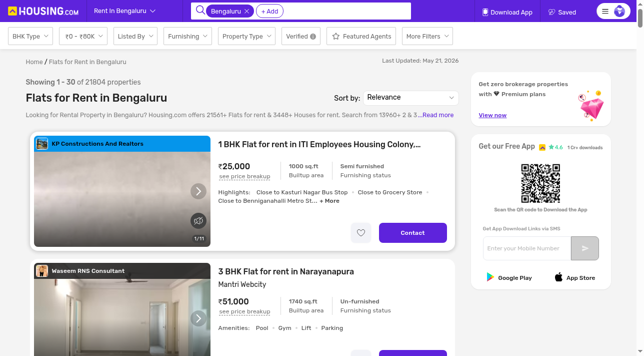
Task: Click the Read more description link
Action: 438,115
